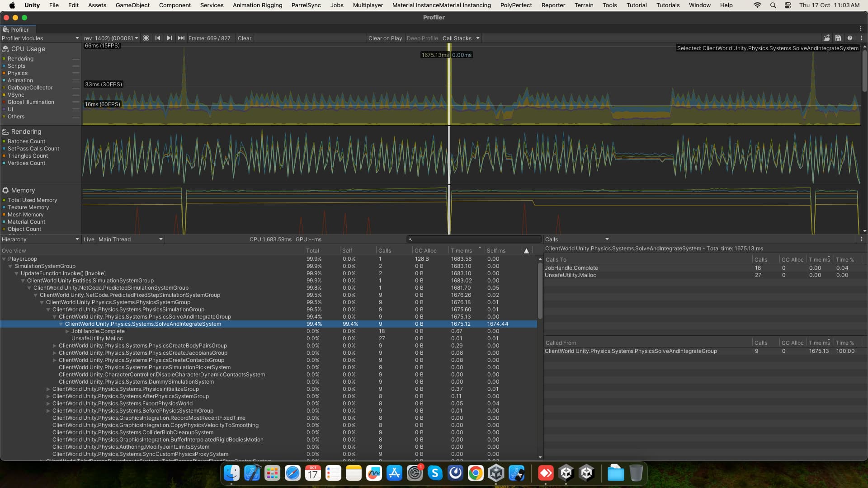Click the Clear button
The width and height of the screenshot is (868, 488).
pos(244,38)
